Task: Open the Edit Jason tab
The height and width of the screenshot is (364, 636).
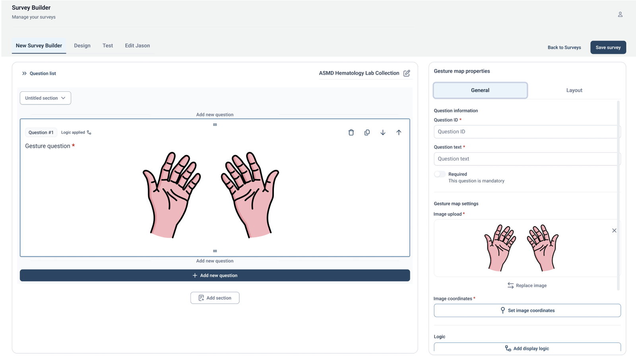Action: [x=138, y=46]
